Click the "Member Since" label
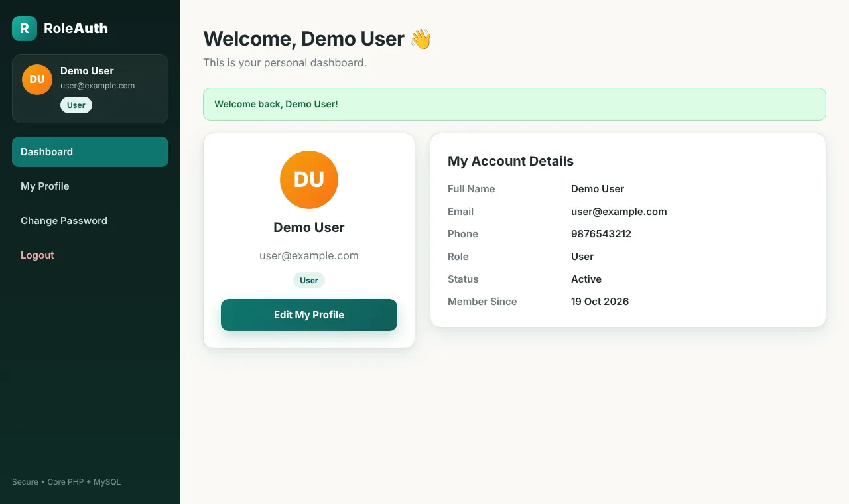Screen dimensions: 849x504 click(x=482, y=302)
